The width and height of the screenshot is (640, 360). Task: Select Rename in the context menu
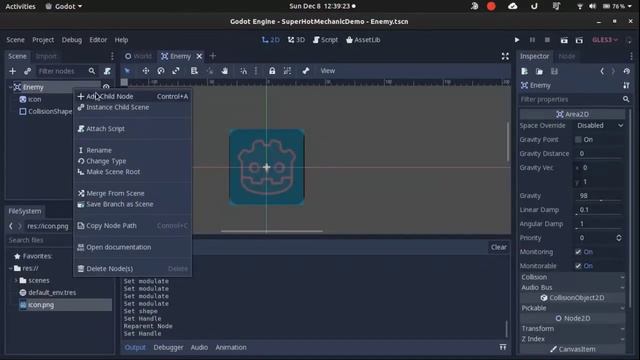133,150
